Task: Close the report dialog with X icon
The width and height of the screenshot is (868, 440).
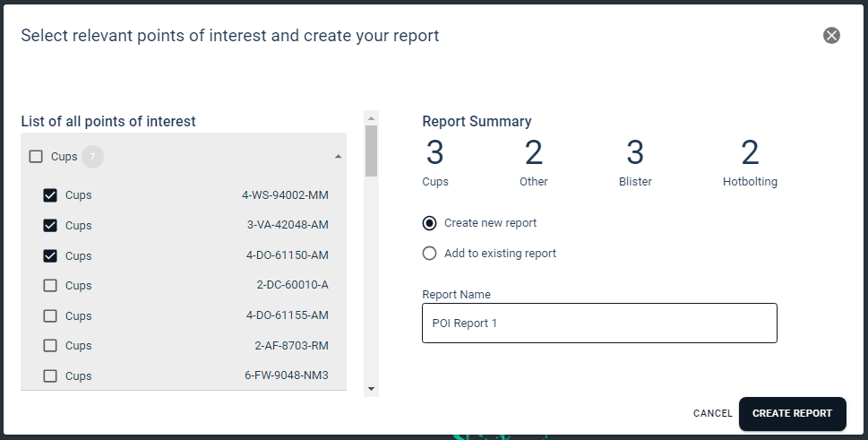Action: (x=831, y=36)
